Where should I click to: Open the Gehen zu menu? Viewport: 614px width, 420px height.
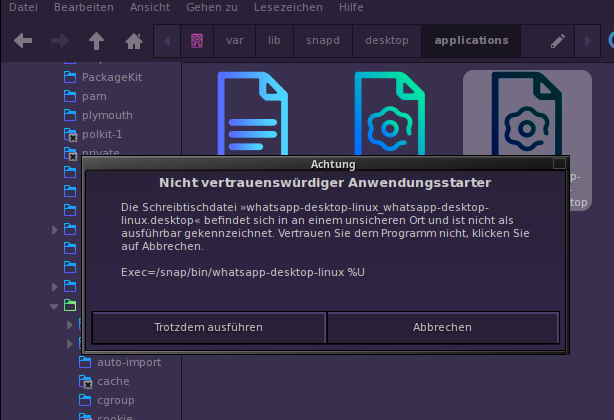click(212, 7)
